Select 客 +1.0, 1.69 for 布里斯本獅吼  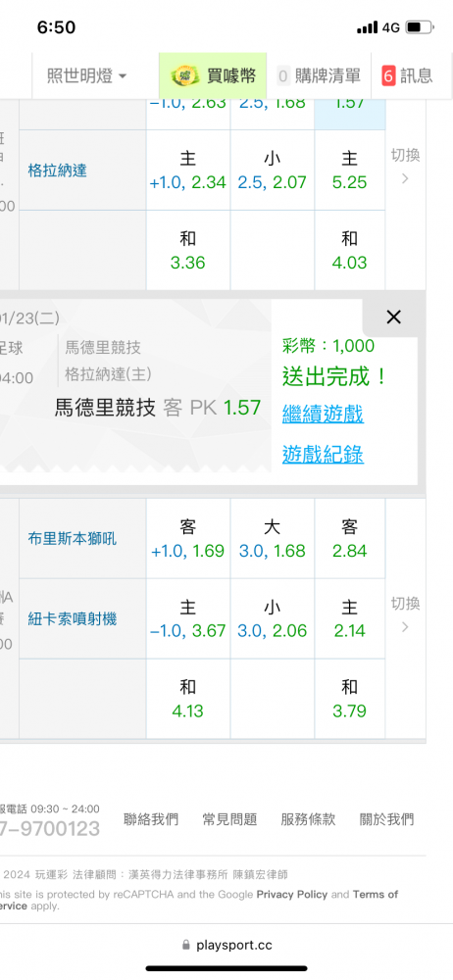(x=188, y=539)
